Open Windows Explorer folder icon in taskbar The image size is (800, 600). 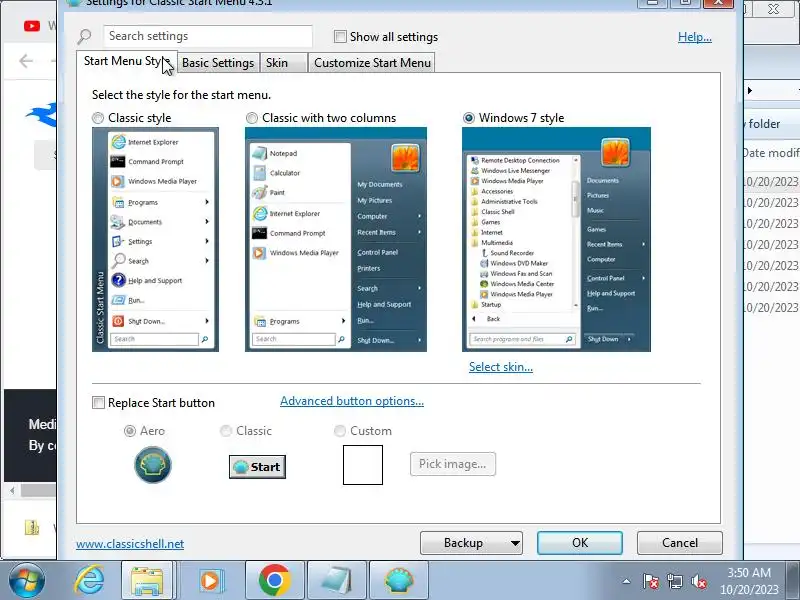pyautogui.click(x=147, y=581)
